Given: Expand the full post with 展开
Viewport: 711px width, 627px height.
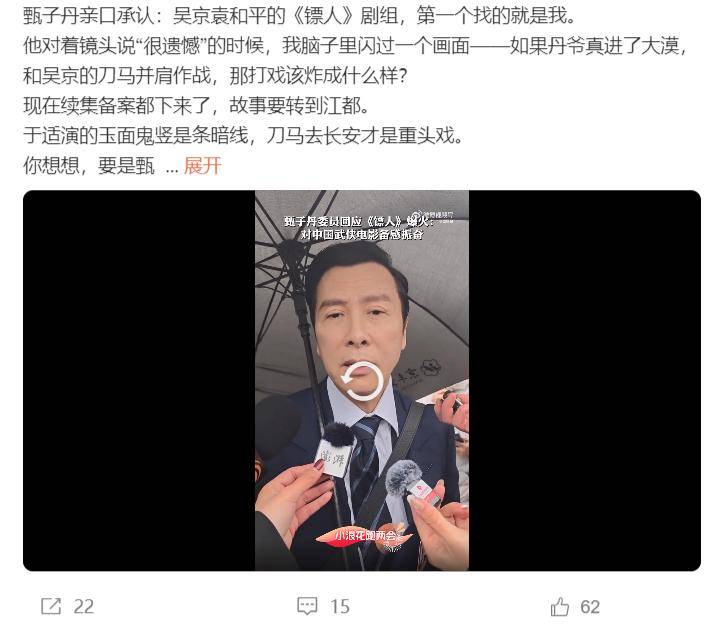Looking at the screenshot, I should (x=202, y=165).
